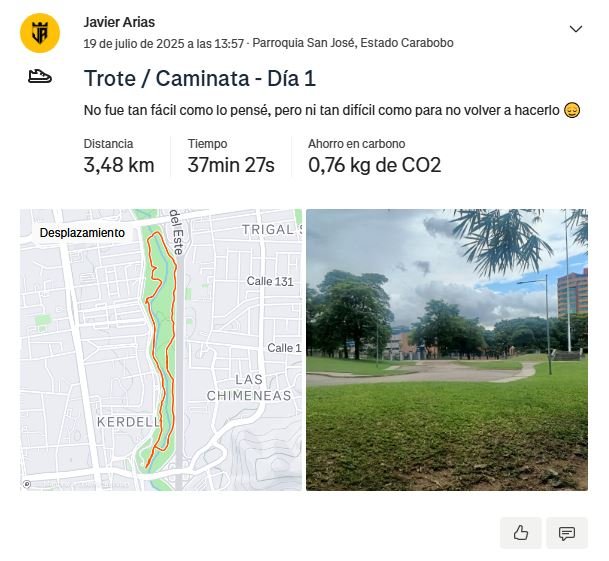Give kudos with thumbs-up button
The height and width of the screenshot is (561, 609).
coord(520,533)
